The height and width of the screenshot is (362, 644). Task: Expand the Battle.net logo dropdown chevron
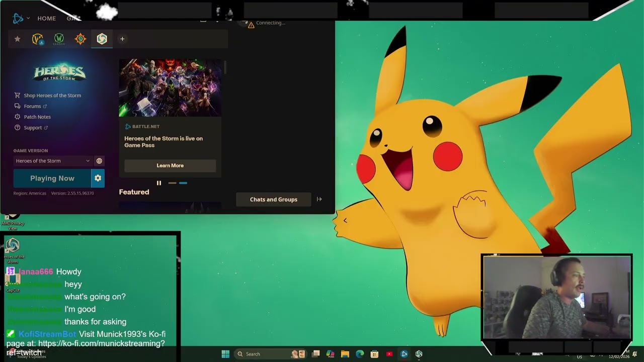28,18
